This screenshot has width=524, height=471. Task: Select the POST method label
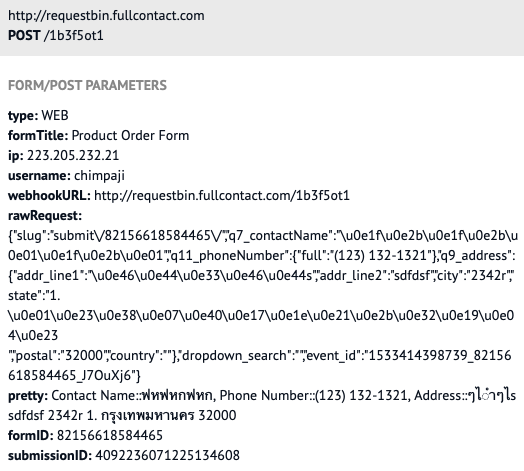[24, 35]
